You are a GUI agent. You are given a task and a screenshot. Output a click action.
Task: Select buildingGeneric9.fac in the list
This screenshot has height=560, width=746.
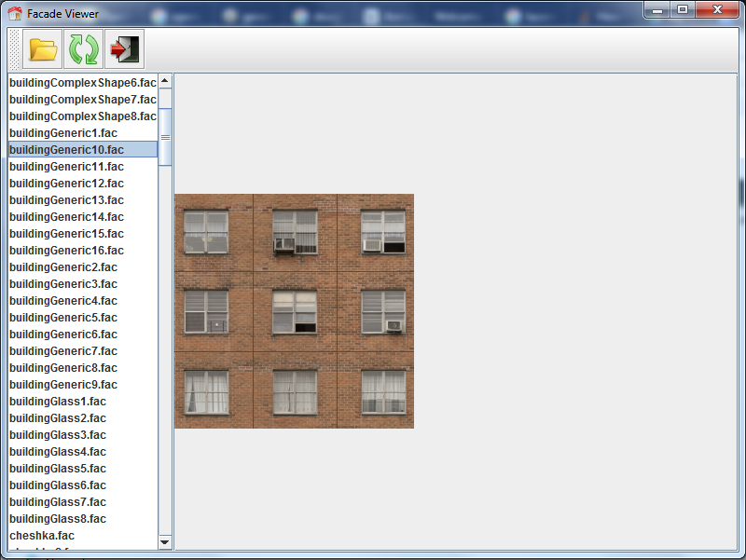[x=83, y=385]
